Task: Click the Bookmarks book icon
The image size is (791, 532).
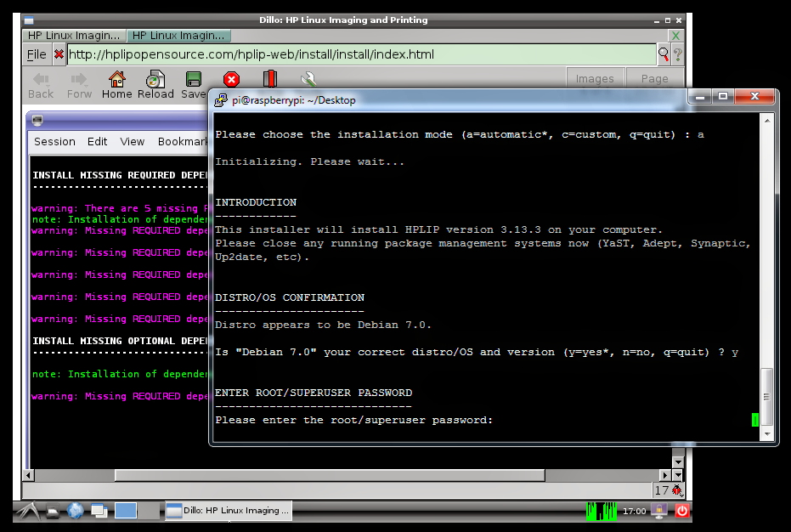Action: click(x=269, y=79)
